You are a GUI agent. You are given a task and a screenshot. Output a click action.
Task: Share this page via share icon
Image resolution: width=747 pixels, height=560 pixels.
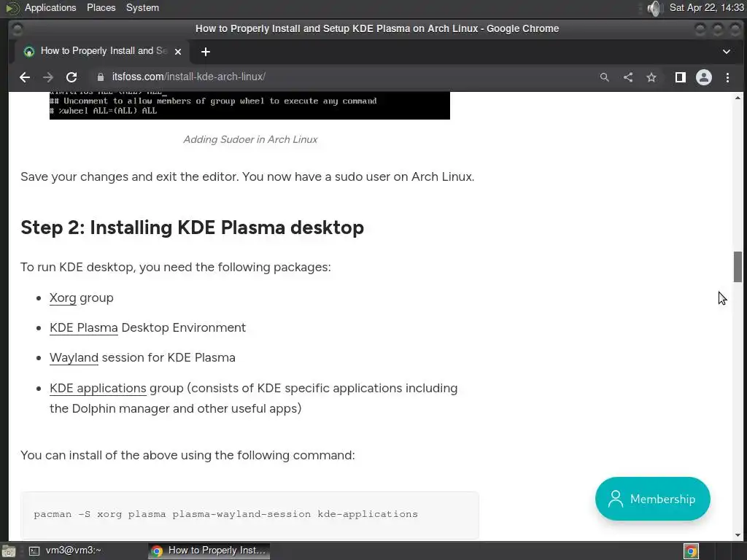point(628,77)
